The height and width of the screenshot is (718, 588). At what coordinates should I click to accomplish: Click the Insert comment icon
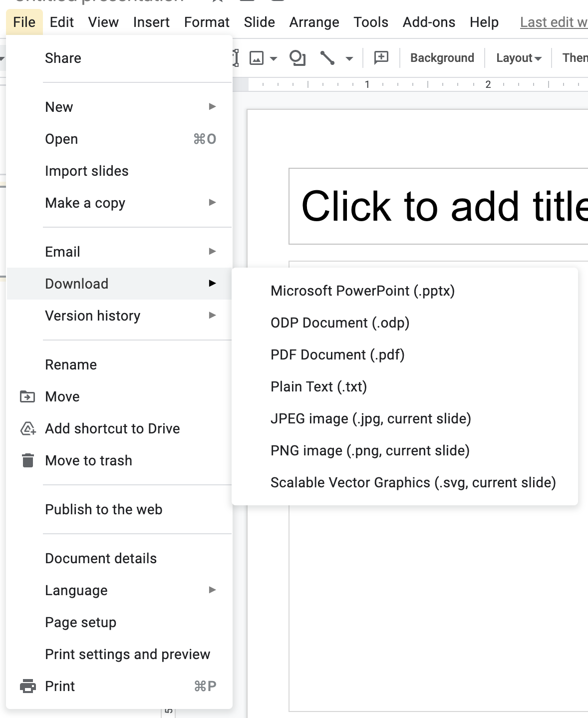coord(380,57)
